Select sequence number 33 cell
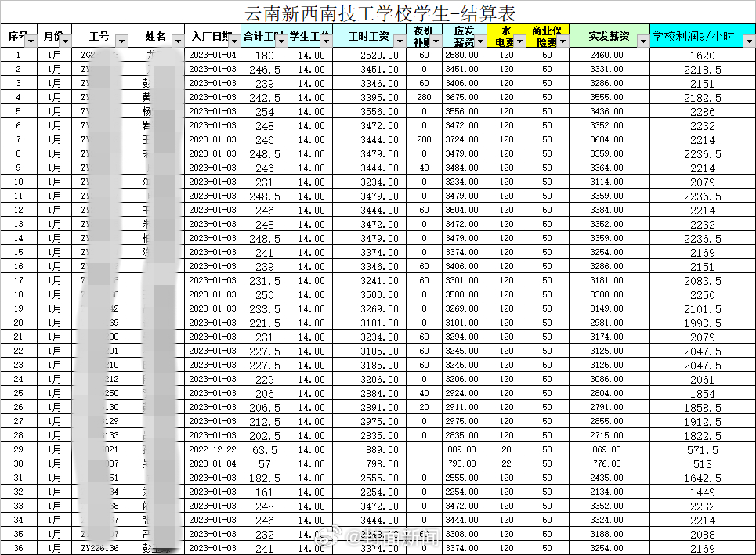The height and width of the screenshot is (555, 756). point(18,506)
